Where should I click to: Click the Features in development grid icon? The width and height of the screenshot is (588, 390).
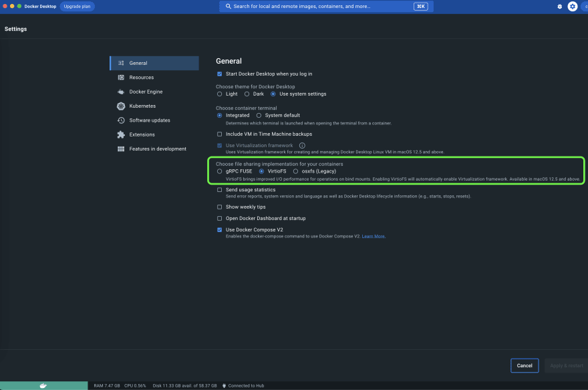(121, 149)
